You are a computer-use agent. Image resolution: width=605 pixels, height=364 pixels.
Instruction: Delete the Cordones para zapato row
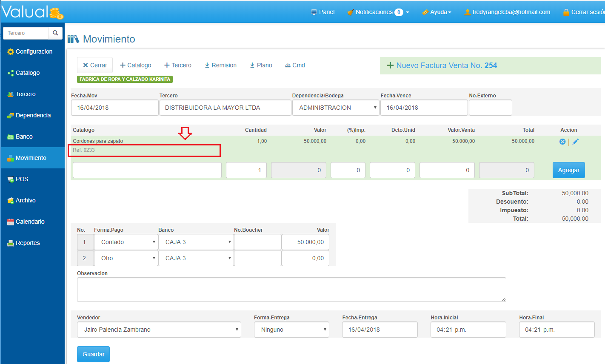tap(562, 142)
